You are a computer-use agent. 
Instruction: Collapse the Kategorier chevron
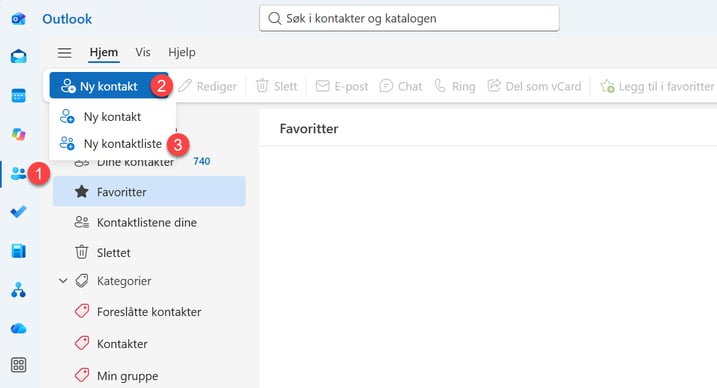click(63, 281)
